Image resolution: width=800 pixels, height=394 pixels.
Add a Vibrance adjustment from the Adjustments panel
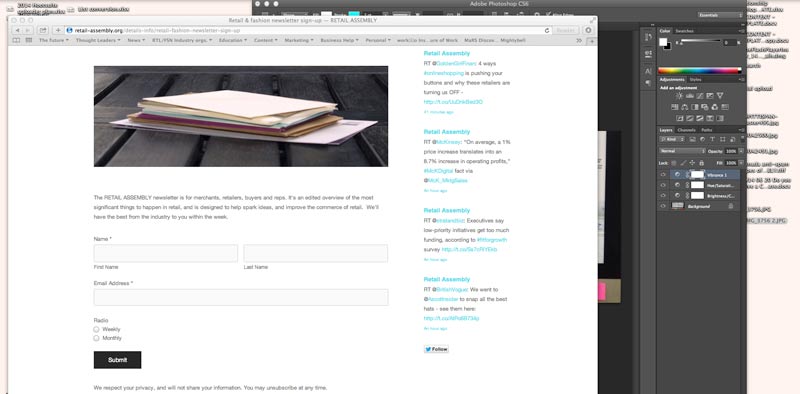tap(720, 96)
